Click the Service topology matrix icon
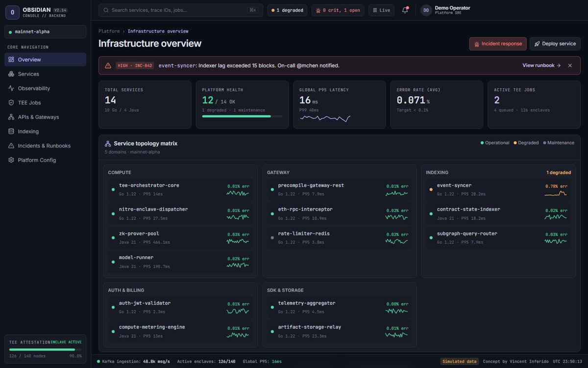This screenshot has width=588, height=368. point(108,144)
